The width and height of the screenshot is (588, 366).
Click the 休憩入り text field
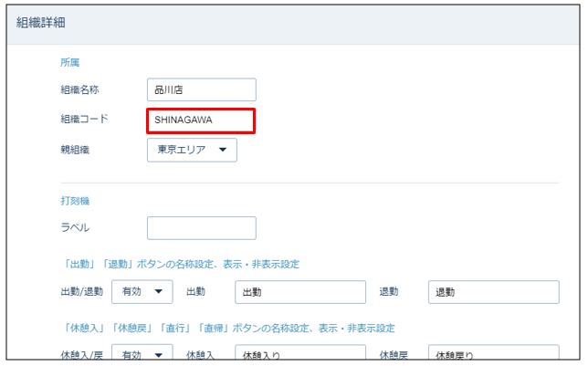[299, 354]
